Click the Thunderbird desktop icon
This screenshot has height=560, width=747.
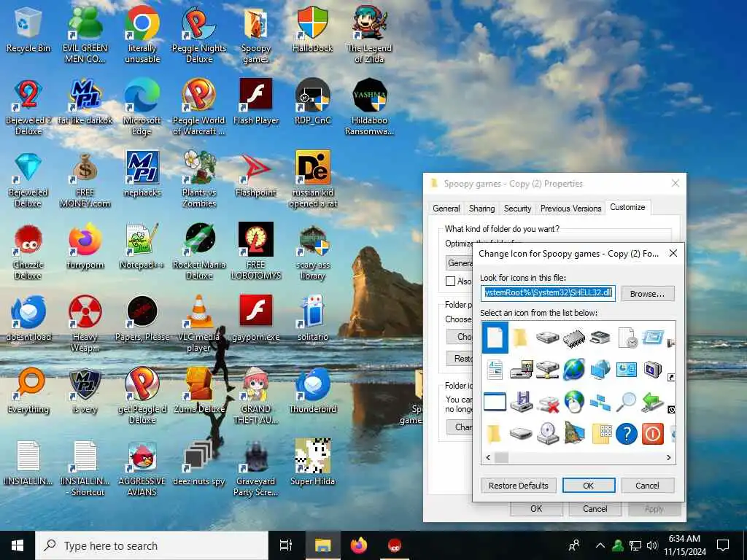click(x=312, y=391)
